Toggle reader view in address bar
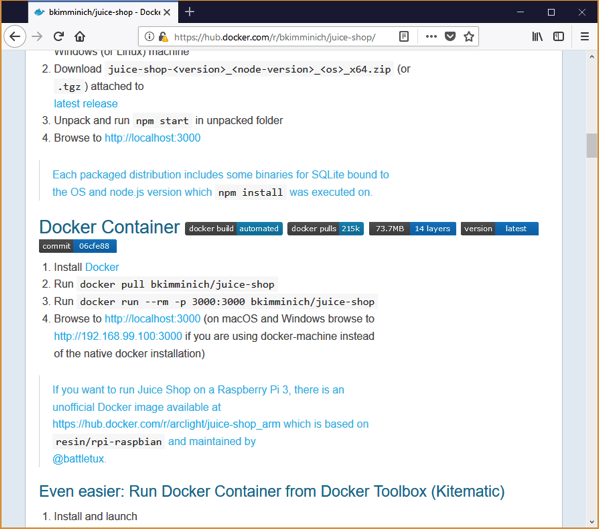Viewport: 599px width, 529px height. [404, 37]
